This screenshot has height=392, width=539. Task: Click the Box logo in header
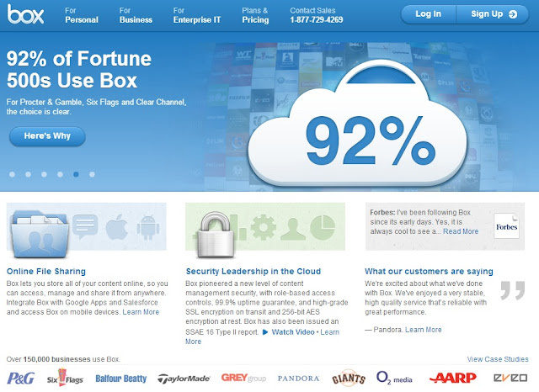click(x=26, y=14)
